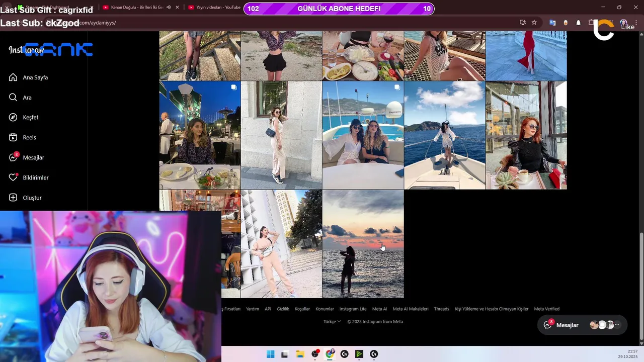Click vertical page scrollbar thumb

[x=640, y=286]
